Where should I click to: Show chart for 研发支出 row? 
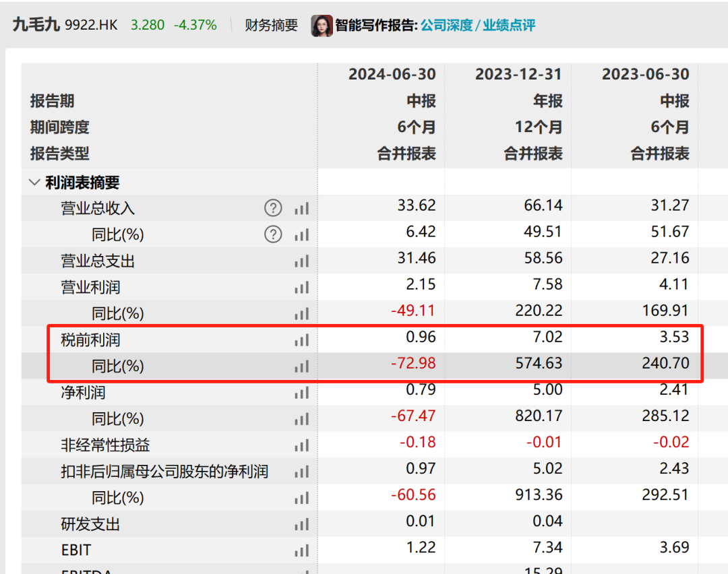pos(301,524)
